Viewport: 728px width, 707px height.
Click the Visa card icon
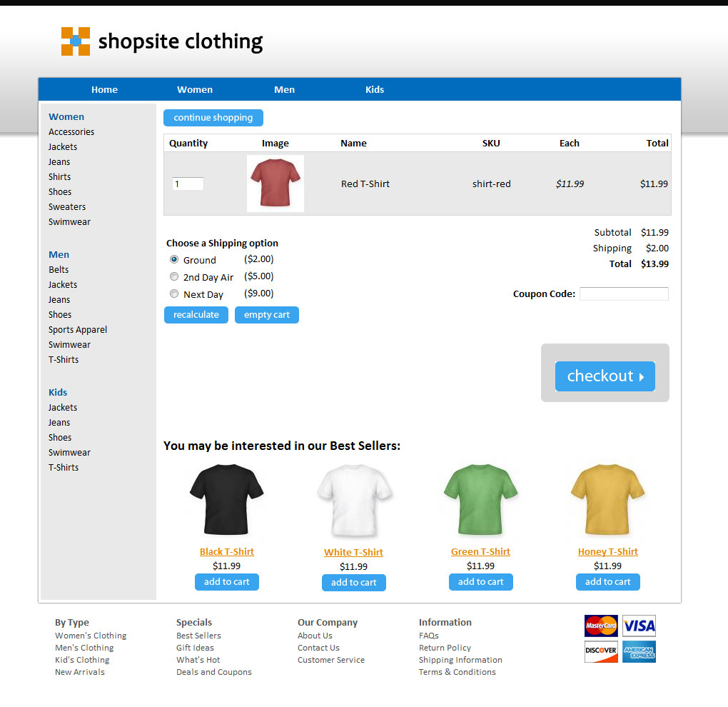tap(639, 626)
